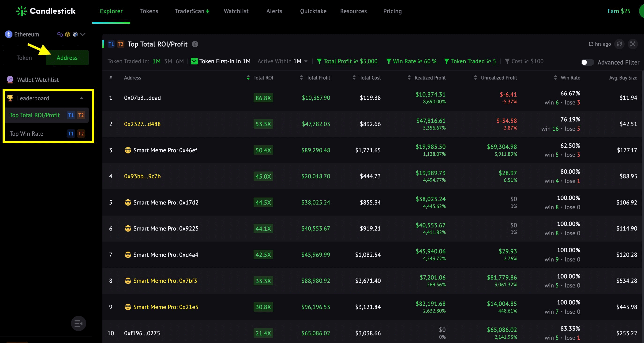Open the Resources menu
The width and height of the screenshot is (644, 343).
[353, 11]
